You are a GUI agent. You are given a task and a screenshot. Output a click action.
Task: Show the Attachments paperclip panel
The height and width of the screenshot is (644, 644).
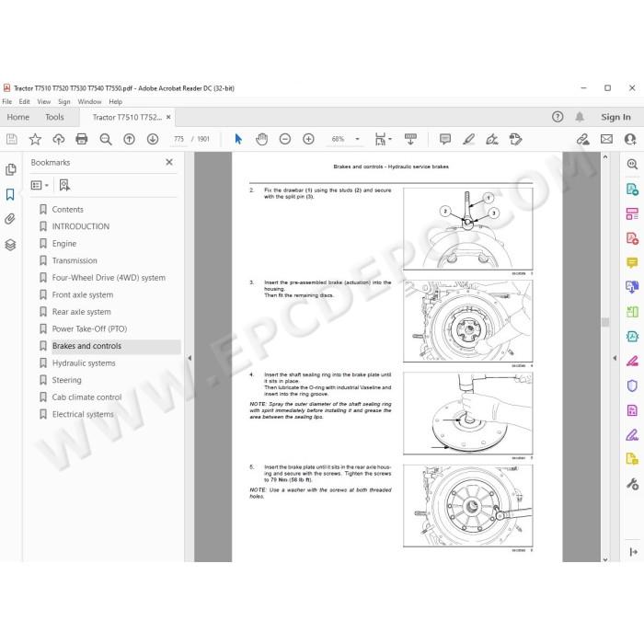click(10, 219)
